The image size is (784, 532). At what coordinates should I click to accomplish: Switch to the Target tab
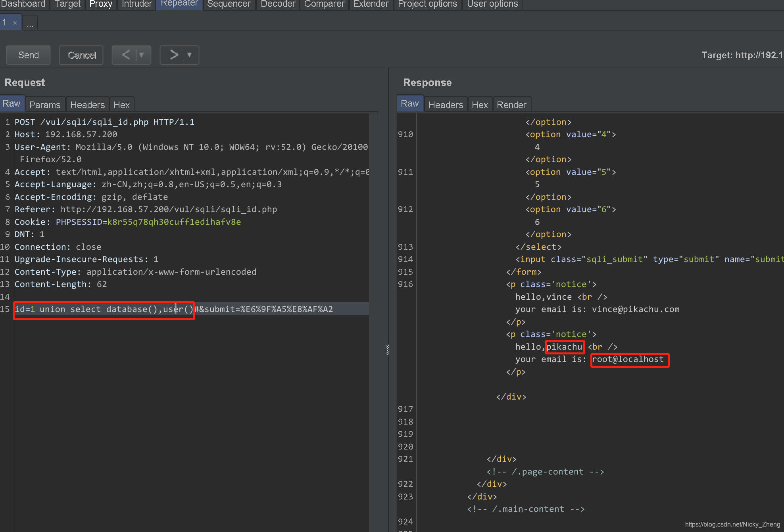click(x=67, y=4)
